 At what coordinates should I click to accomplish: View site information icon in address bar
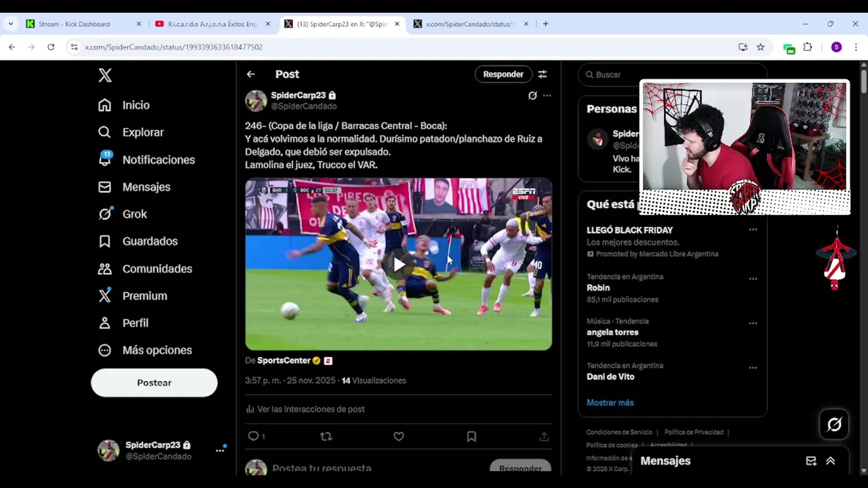coord(74,47)
